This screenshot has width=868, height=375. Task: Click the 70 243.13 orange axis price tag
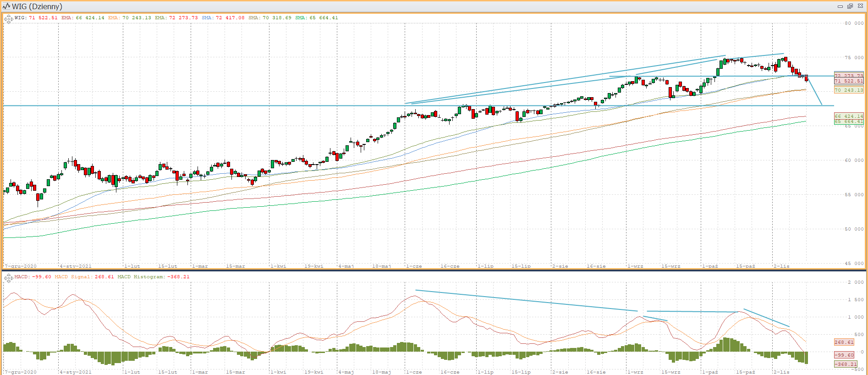(x=848, y=90)
